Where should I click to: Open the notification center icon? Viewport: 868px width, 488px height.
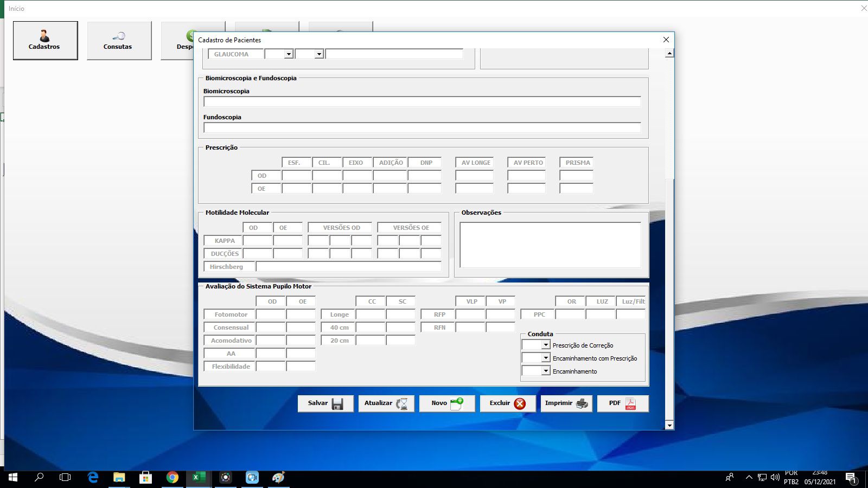[851, 478]
